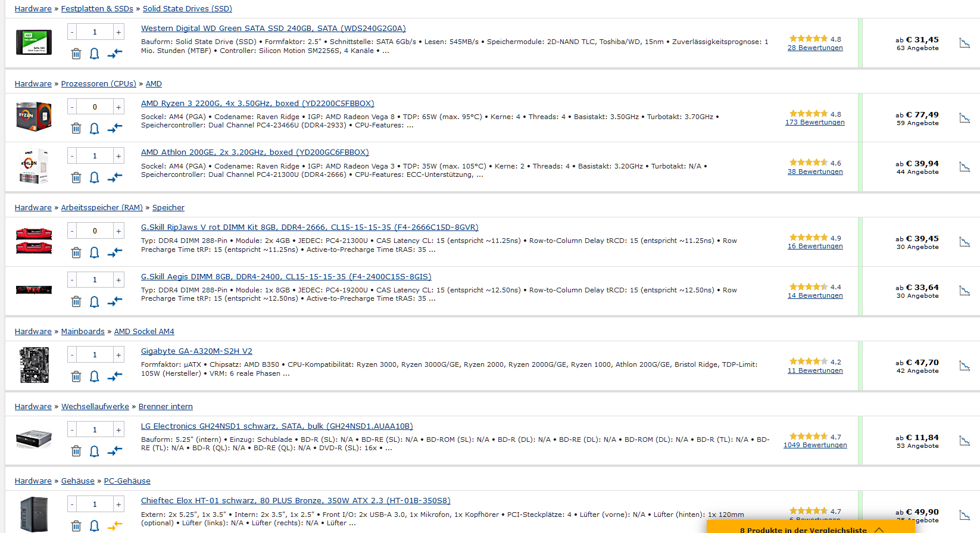
Task: Open Gigabyte GA-A320M-S2H V2 product link
Action: pos(196,351)
